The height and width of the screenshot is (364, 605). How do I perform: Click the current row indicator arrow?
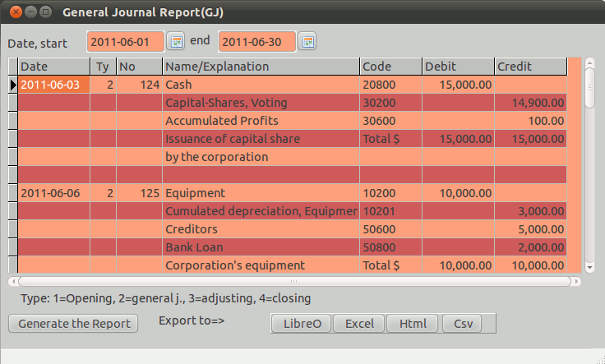click(12, 85)
